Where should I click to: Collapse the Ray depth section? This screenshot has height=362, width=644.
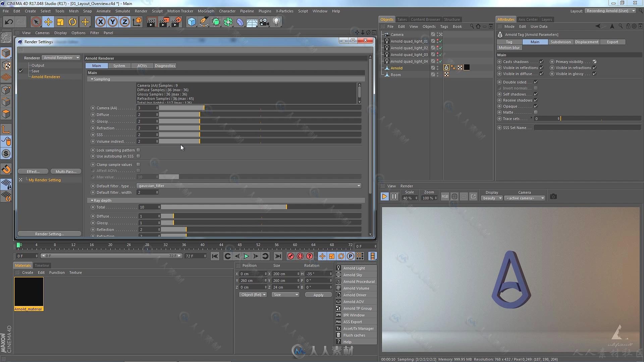92,200
